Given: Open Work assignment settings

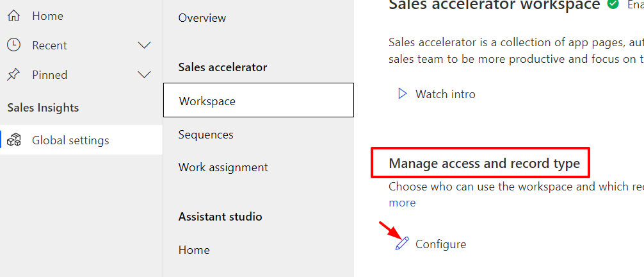Looking at the screenshot, I should click(x=223, y=167).
